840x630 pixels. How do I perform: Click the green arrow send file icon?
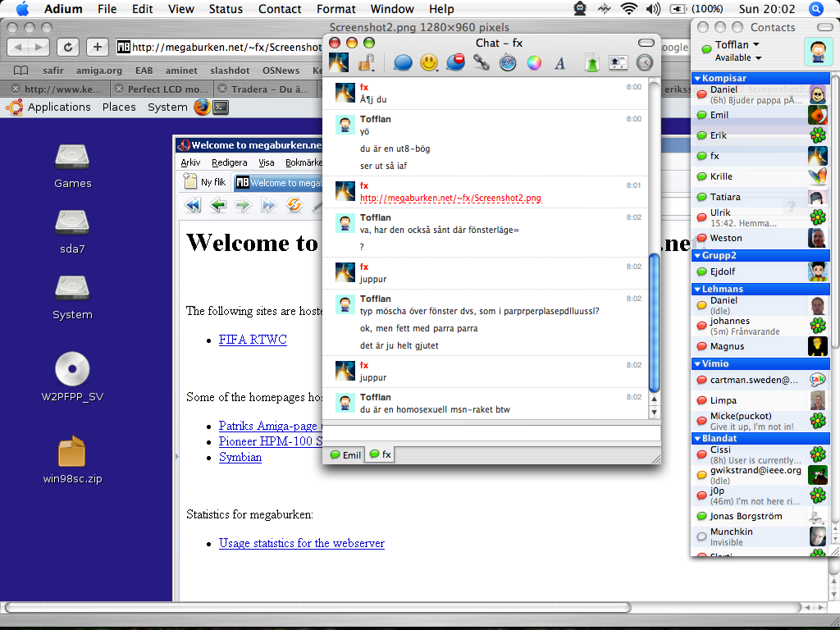point(592,62)
